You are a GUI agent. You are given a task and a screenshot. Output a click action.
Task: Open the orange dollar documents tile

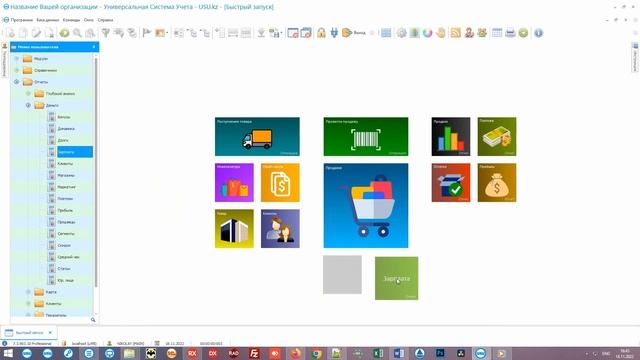[x=280, y=182]
